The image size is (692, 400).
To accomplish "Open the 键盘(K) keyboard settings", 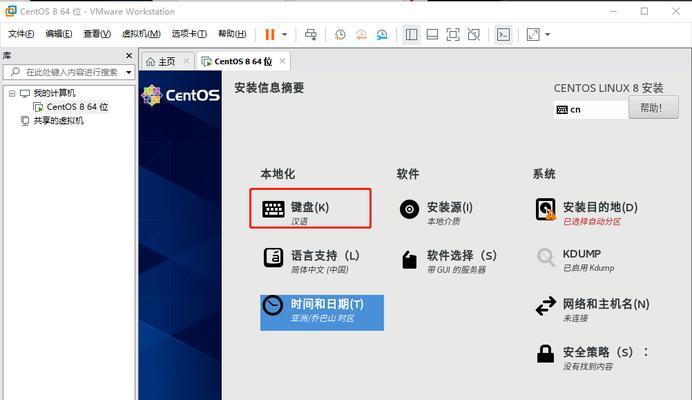I will 310,208.
